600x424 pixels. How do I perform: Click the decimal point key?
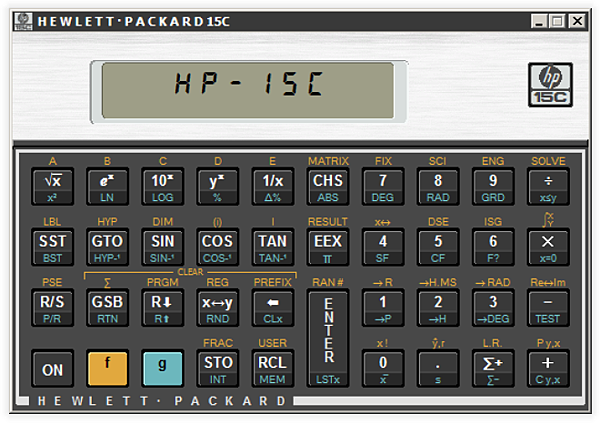click(x=438, y=369)
